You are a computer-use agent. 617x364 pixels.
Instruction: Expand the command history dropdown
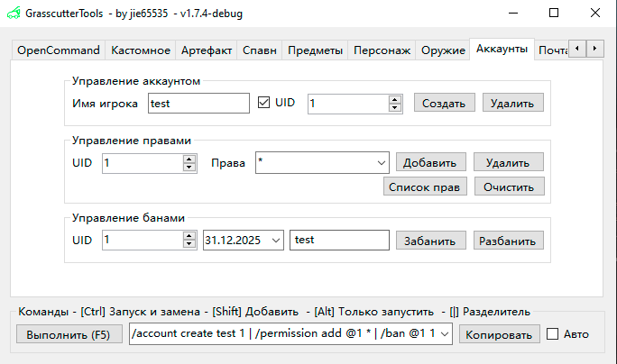[x=446, y=334]
